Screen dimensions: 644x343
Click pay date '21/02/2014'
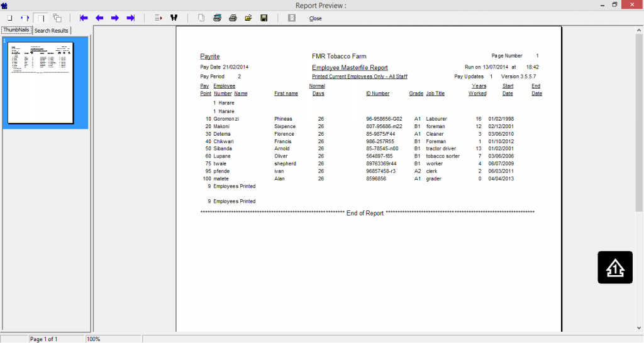[236, 67]
